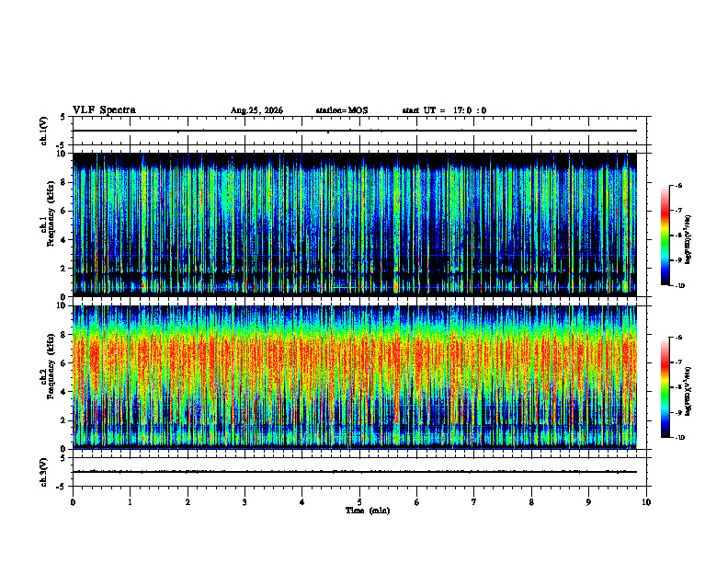Screen dimensions: 728x563
Task: Click the ch.2 log(PSD) colorbar label
Action: tap(688, 391)
